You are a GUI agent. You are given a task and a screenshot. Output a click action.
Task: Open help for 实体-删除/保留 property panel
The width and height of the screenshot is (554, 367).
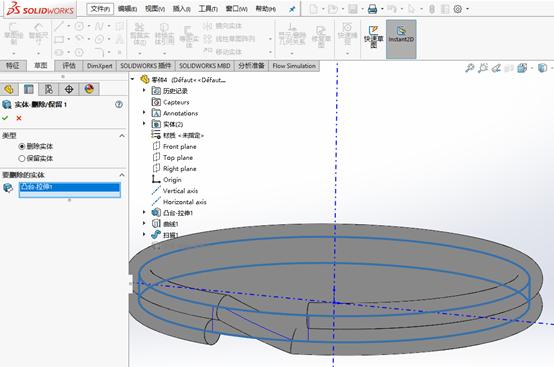point(119,104)
